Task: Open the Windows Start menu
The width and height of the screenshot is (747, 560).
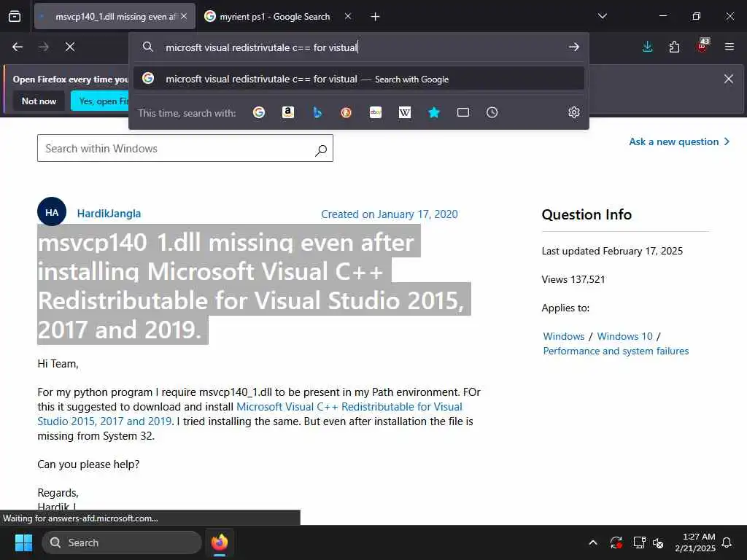Action: 23,542
